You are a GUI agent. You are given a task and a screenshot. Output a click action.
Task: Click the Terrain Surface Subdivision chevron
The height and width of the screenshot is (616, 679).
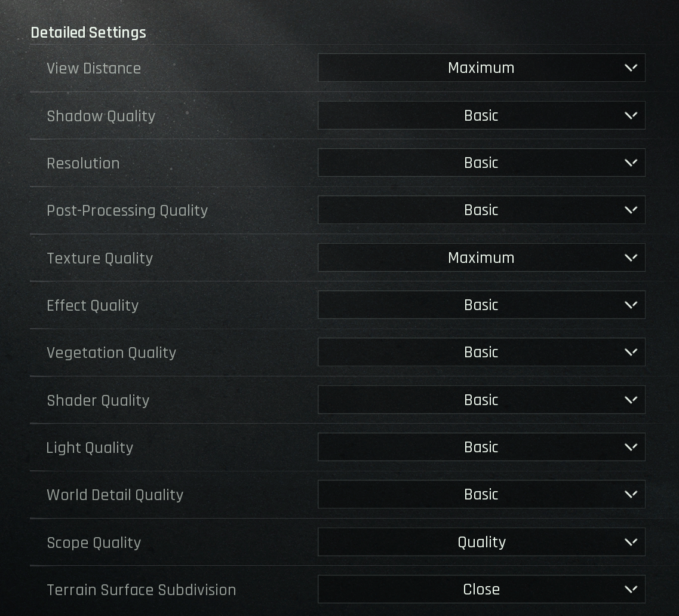[631, 589]
